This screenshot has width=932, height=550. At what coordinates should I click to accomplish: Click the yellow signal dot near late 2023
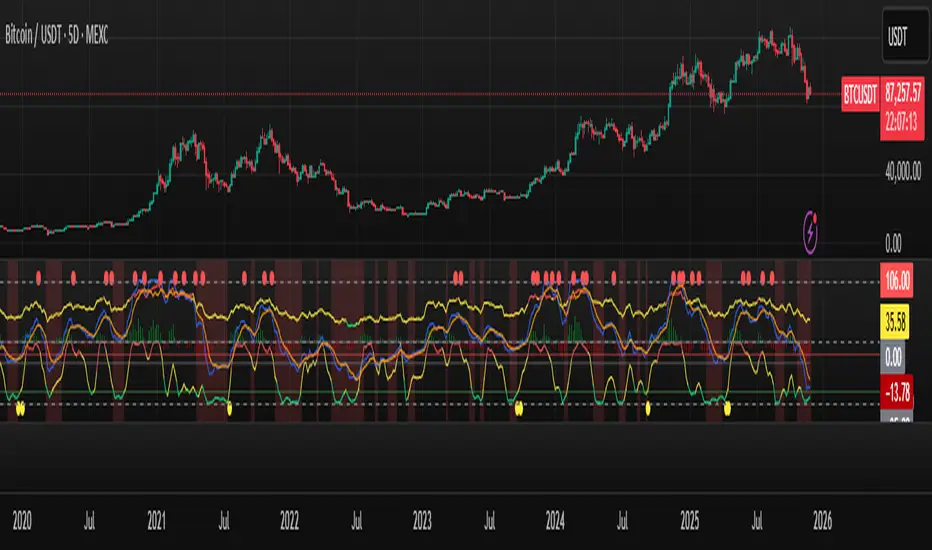[x=518, y=408]
